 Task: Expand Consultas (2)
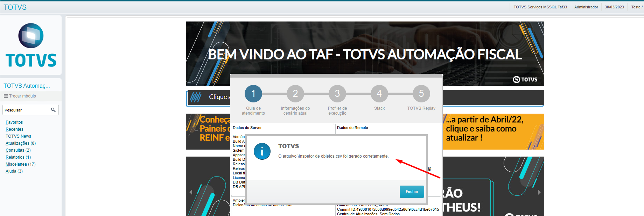[18, 150]
